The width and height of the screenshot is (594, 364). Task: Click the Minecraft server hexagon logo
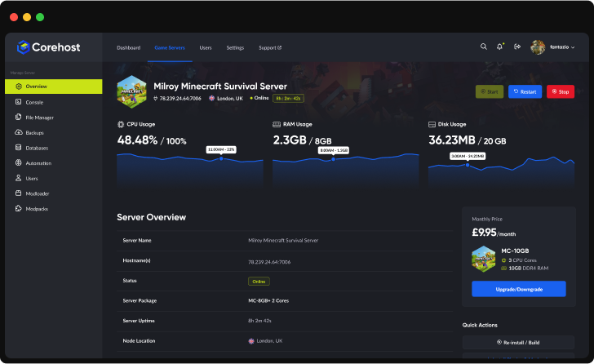click(x=131, y=92)
